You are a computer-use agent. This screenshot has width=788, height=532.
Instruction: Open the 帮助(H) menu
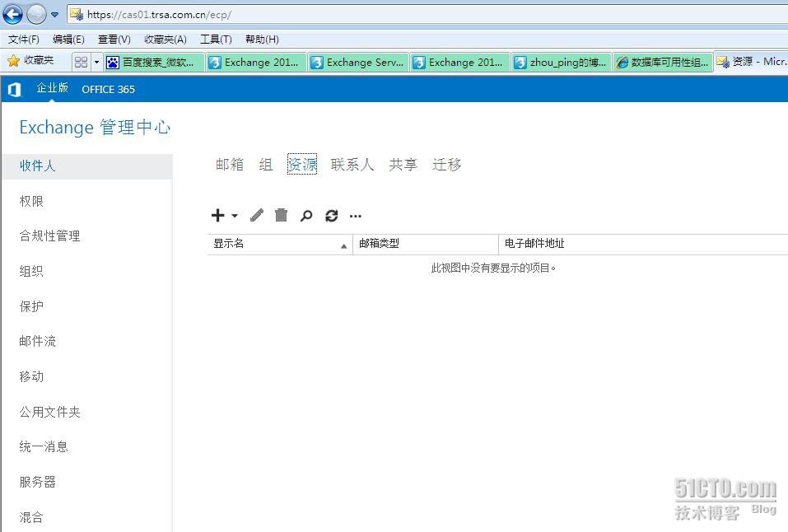pos(262,40)
